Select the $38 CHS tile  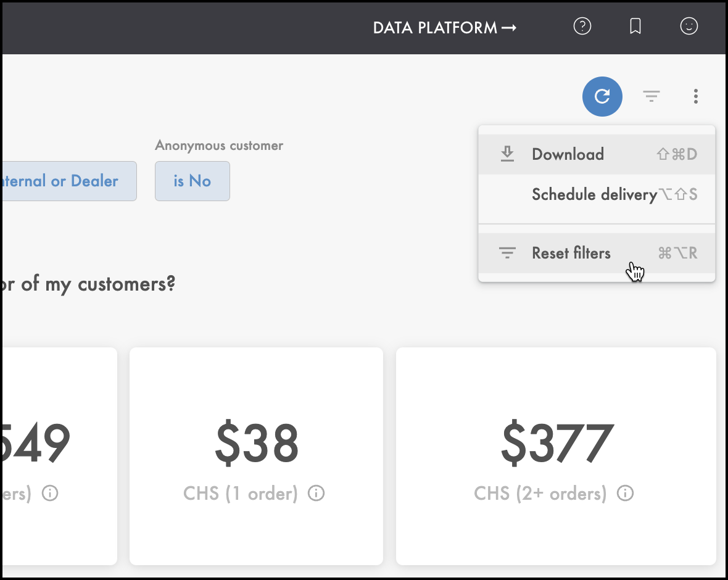(x=256, y=456)
